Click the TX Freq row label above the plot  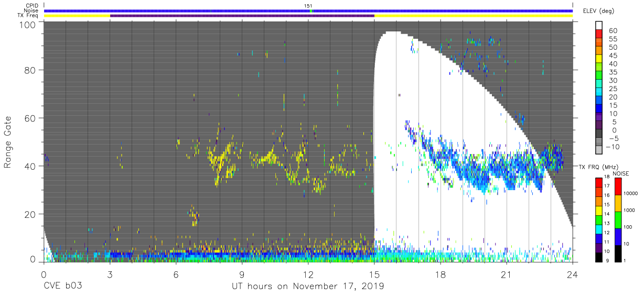[x=27, y=16]
